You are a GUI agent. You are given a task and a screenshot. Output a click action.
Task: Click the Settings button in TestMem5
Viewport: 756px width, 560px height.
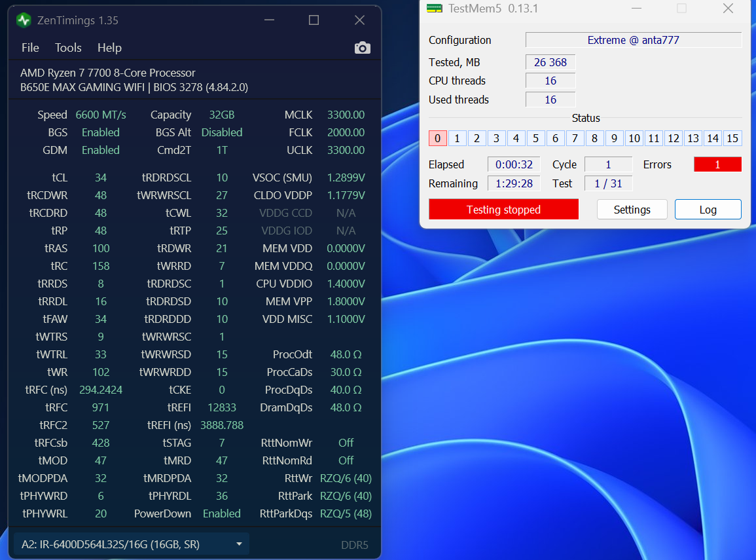click(632, 210)
